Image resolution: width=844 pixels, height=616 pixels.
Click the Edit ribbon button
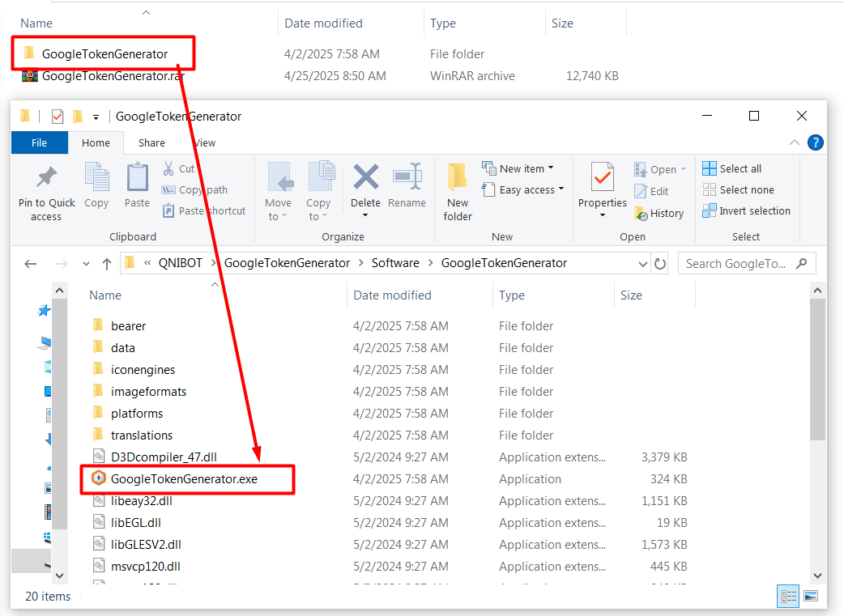[x=652, y=191]
